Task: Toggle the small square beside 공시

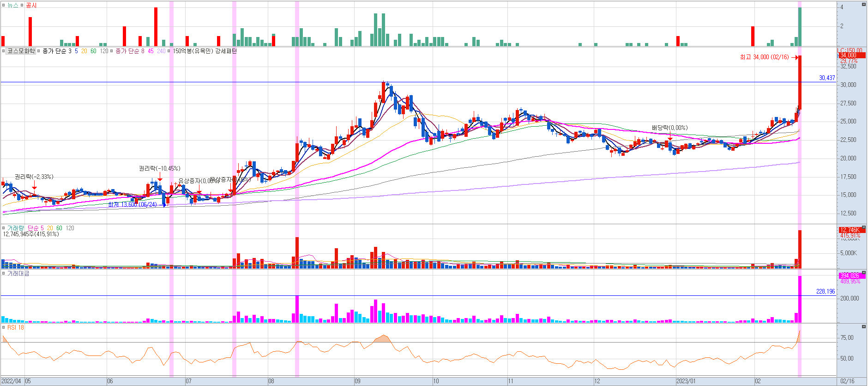Action: [22, 5]
